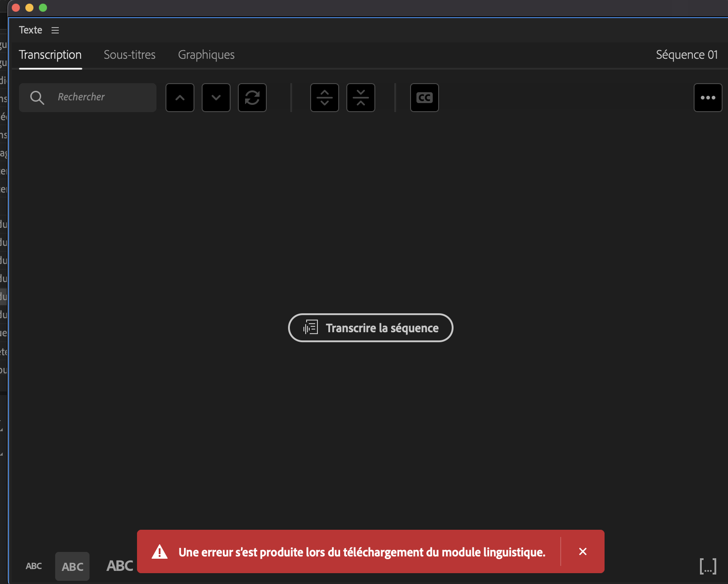Open the three-dot options menu
The width and height of the screenshot is (728, 584).
click(x=708, y=98)
